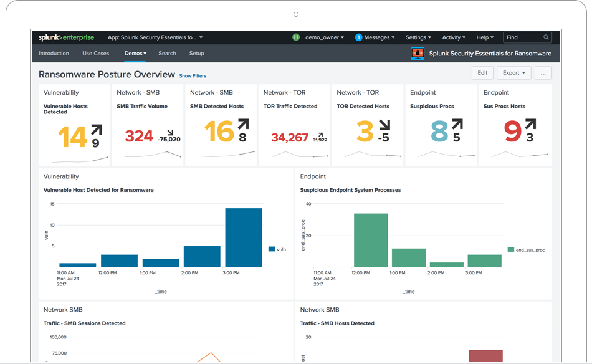Click the orange line peak in SMB Sessions chart
Viewport: 592px width, 364px height.
[x=211, y=353]
